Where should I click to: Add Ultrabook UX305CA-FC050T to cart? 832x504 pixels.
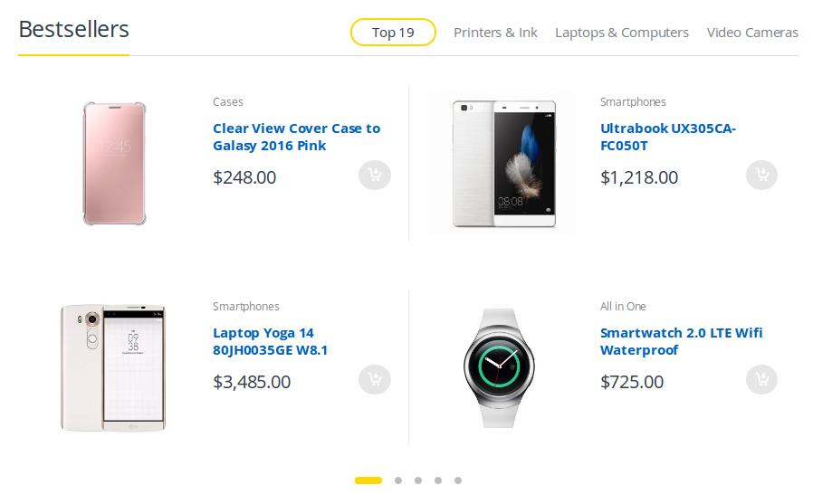click(761, 175)
